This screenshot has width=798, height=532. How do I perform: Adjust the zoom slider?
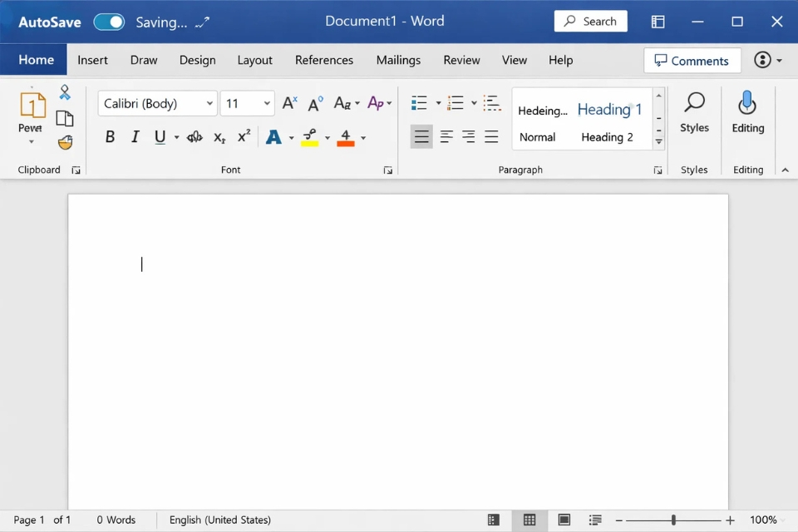(673, 520)
